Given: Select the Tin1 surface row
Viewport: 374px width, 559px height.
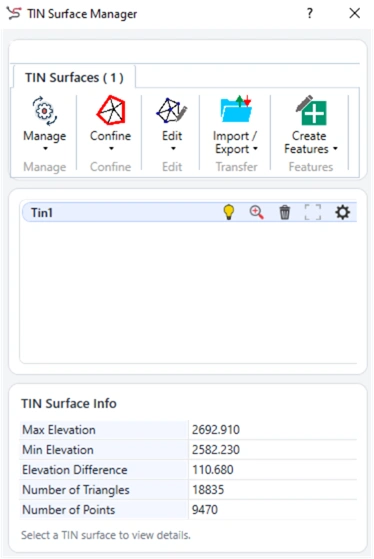Looking at the screenshot, I should point(189,212).
